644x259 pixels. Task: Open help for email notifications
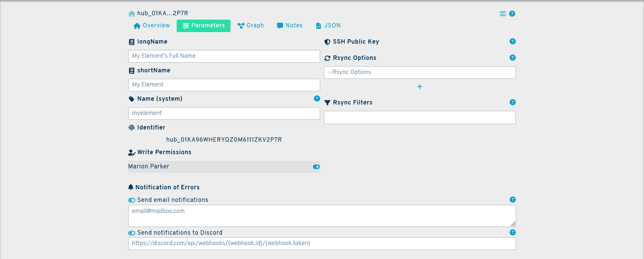coord(512,199)
